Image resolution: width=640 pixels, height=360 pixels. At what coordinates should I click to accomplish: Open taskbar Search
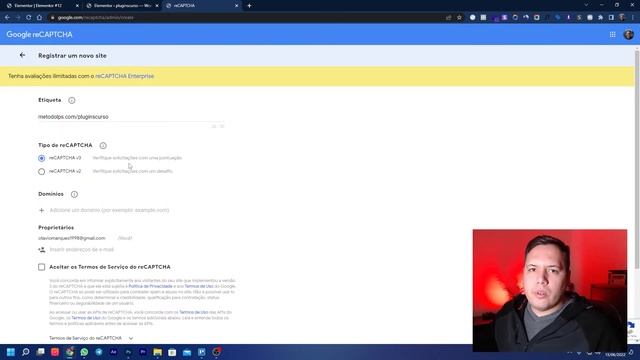coord(26,352)
